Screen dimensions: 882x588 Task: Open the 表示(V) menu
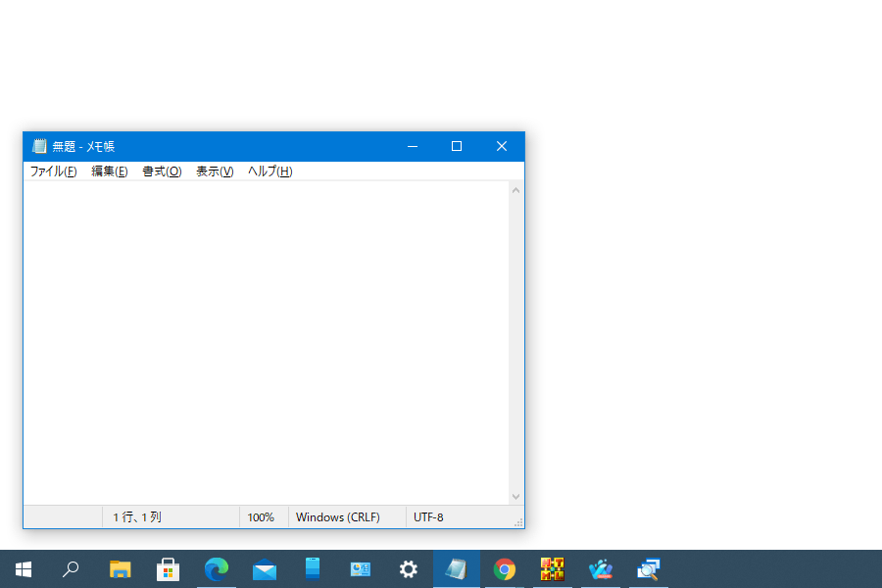(x=215, y=171)
